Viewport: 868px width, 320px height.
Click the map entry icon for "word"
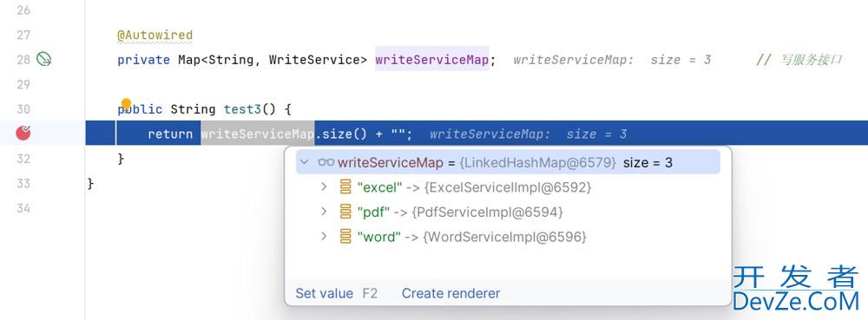pyautogui.click(x=346, y=237)
